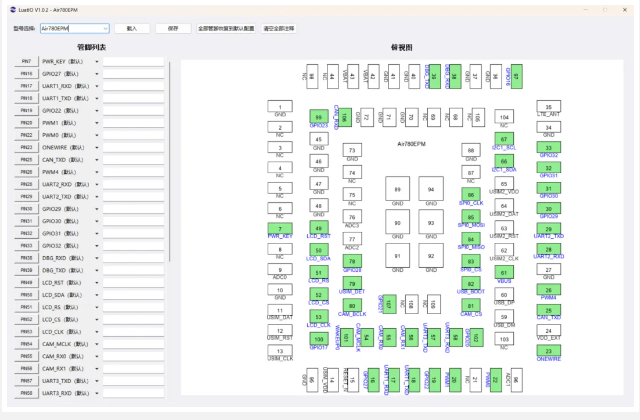
Task: Open the GPIO27 function dropdown
Action: (97, 74)
